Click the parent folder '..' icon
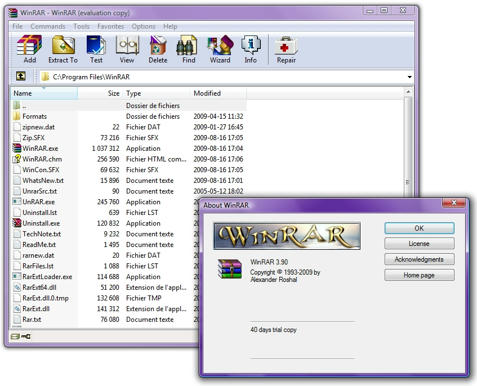Image resolution: width=477 pixels, height=386 pixels. 17,105
